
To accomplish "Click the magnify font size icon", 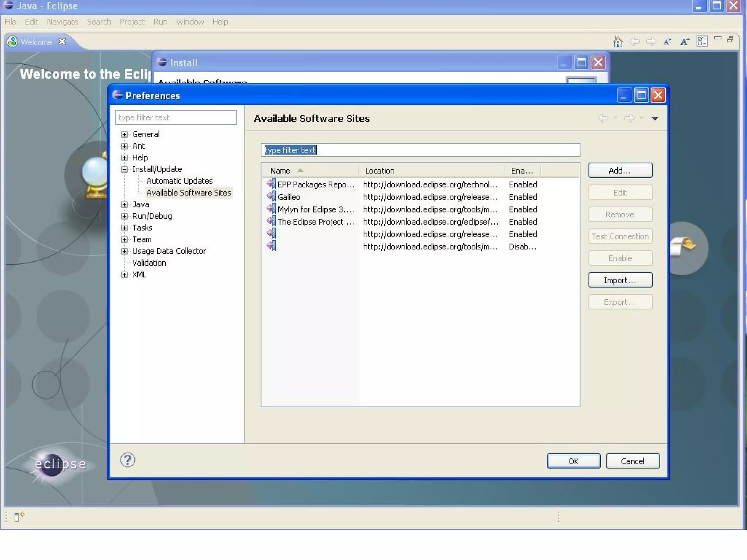I will [684, 42].
